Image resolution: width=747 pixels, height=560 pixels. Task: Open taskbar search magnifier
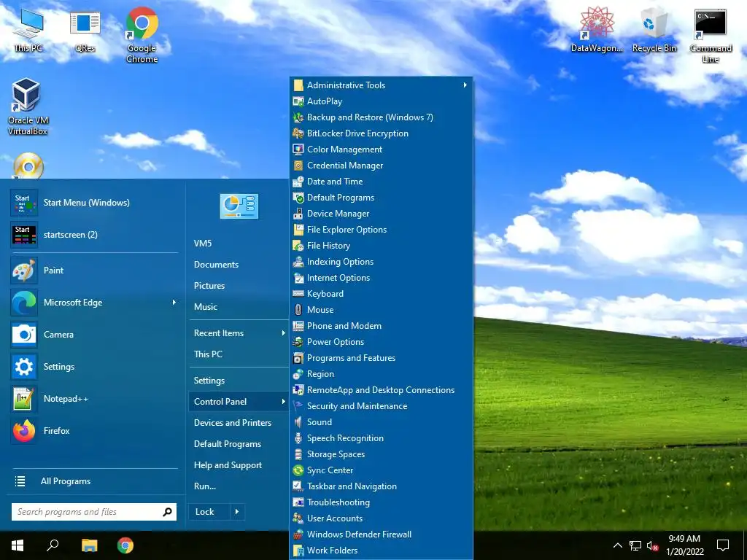(x=53, y=545)
